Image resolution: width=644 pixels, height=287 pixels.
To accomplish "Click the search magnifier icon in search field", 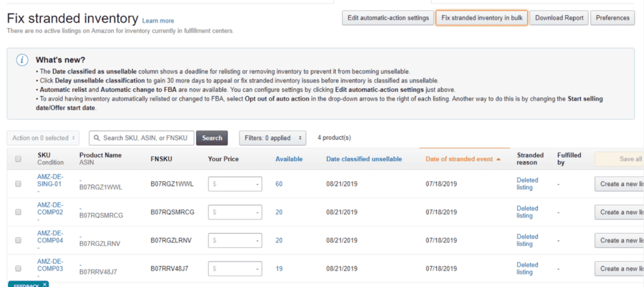I will [x=97, y=137].
